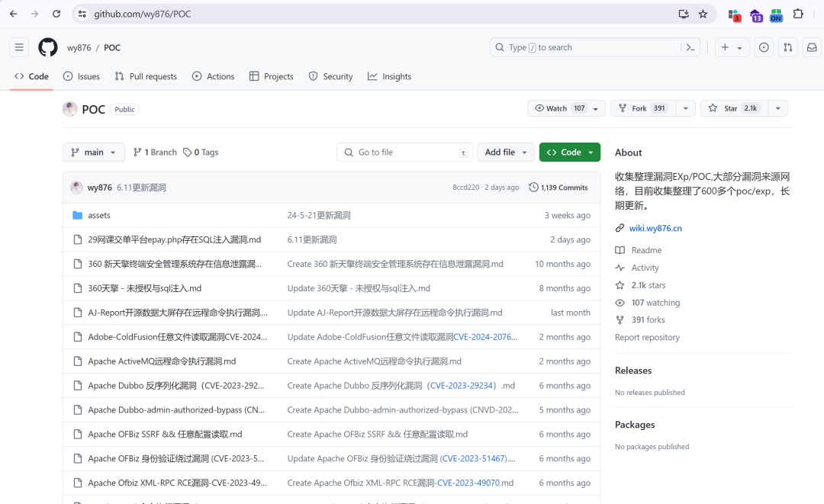Expand Watch notification options dropdown

[x=596, y=109]
